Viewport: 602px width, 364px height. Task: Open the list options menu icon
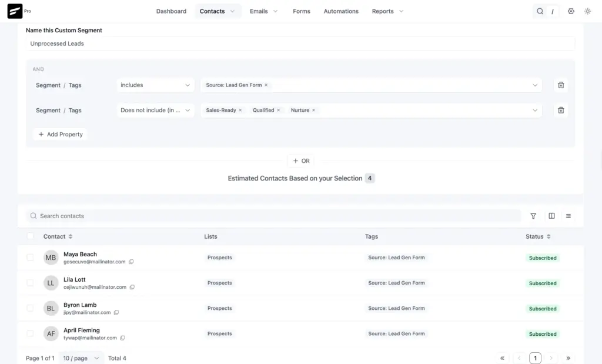[x=568, y=216]
